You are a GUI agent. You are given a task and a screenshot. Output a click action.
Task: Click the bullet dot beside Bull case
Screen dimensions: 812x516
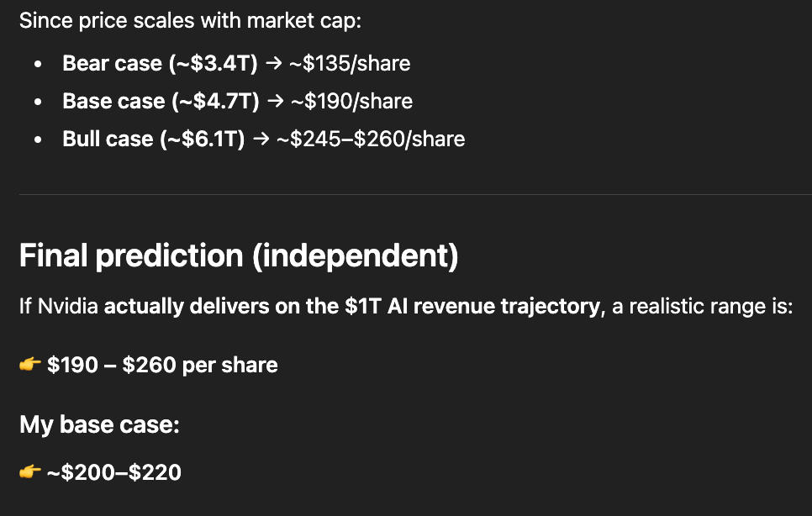38,140
